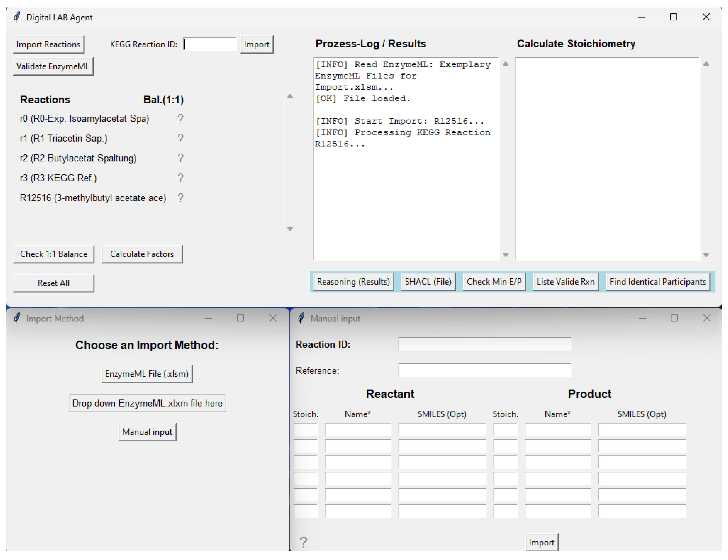Choose EnzymeML File (.xlsm) import method
This screenshot has width=728, height=560.
click(147, 373)
